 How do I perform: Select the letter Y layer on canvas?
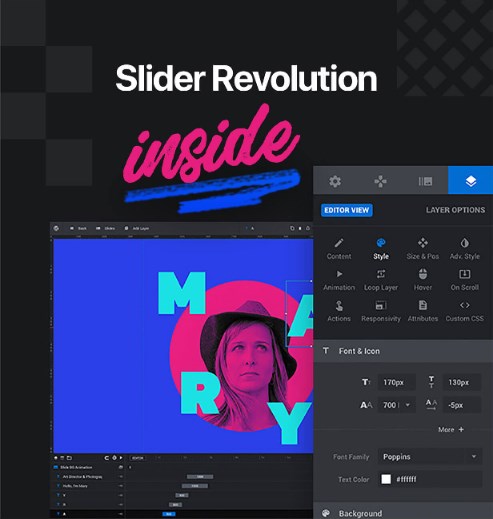[289, 423]
